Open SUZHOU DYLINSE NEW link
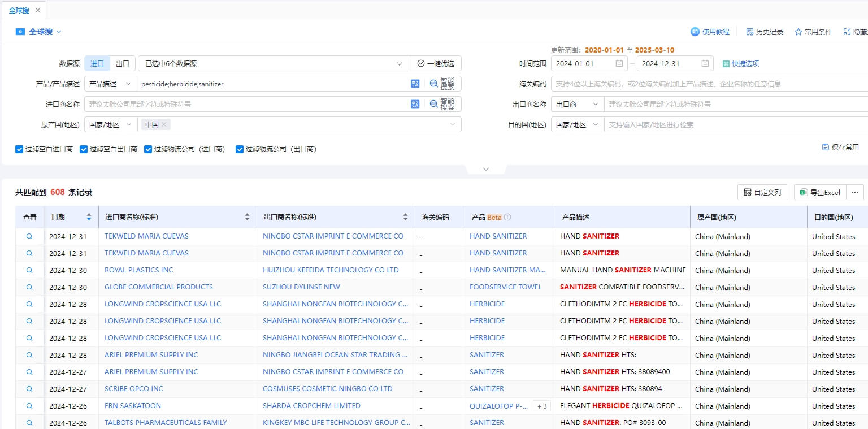The height and width of the screenshot is (429, 868). click(301, 287)
